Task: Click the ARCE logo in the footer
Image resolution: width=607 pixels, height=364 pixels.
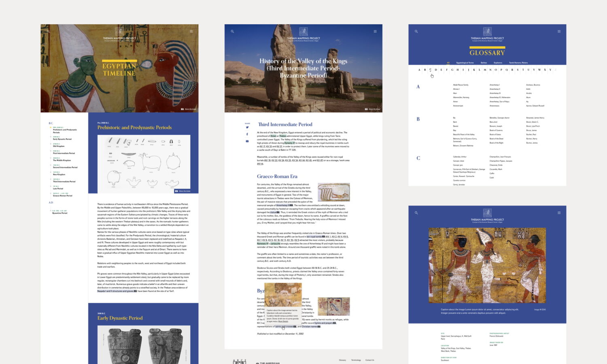Action: coord(240,362)
